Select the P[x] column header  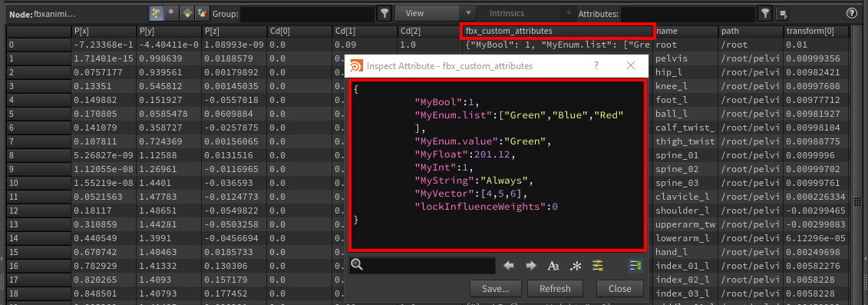[x=104, y=31]
